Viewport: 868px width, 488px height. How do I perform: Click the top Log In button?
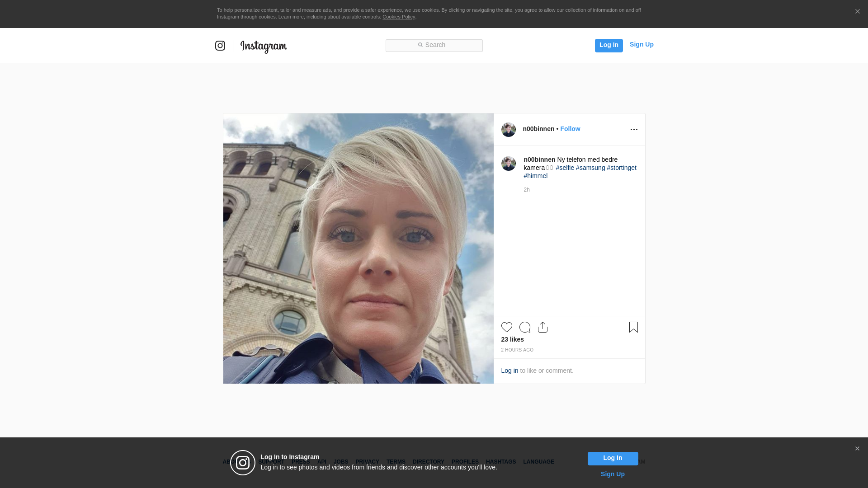[x=609, y=46]
